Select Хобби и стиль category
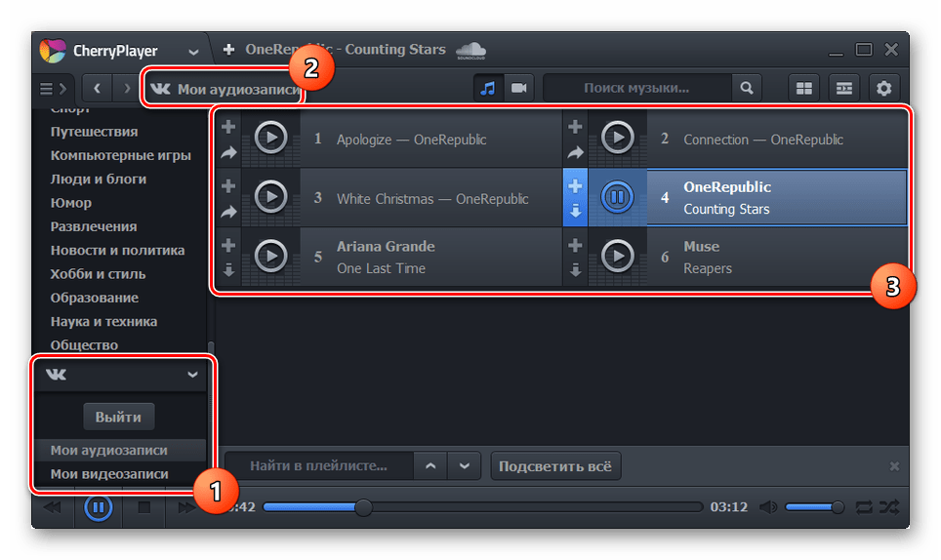The image size is (941, 560). click(98, 274)
